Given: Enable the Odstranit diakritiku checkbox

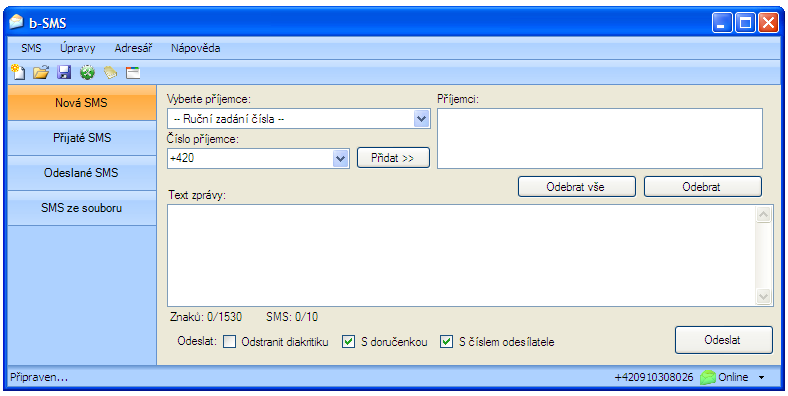Looking at the screenshot, I should coord(229,342).
